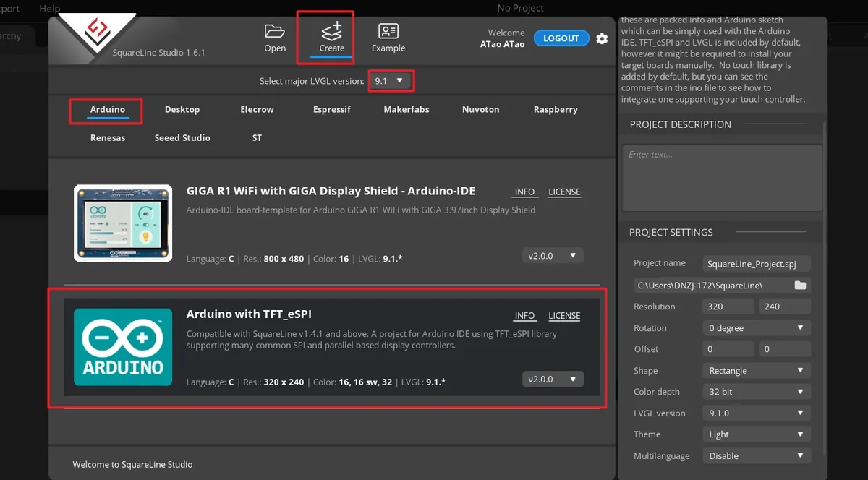Image resolution: width=868 pixels, height=480 pixels.
Task: Switch to the Makerfabs vendor tab
Action: coord(407,110)
